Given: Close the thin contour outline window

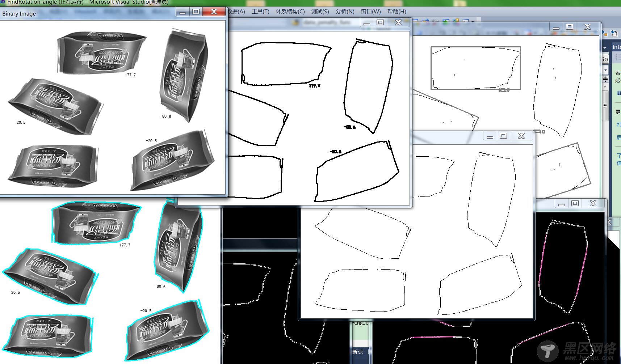Looking at the screenshot, I should (x=521, y=136).
